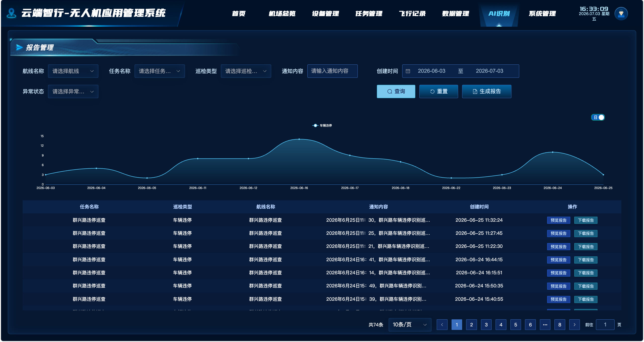The image size is (644, 342).
Task: Click the 通知内容 column header
Action: click(378, 207)
